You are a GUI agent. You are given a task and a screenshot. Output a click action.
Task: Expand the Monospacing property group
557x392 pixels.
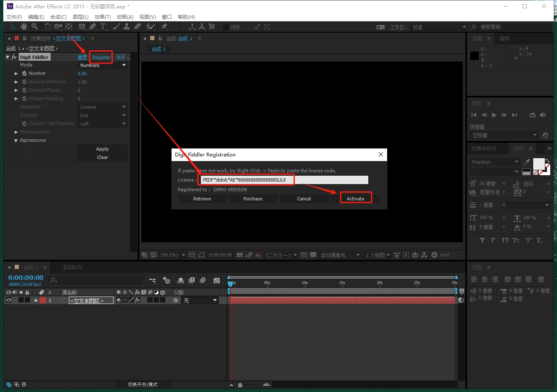tap(16, 132)
